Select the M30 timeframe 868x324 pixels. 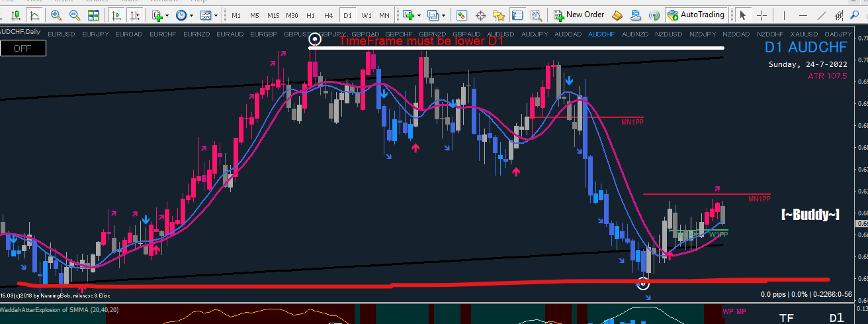coord(292,15)
